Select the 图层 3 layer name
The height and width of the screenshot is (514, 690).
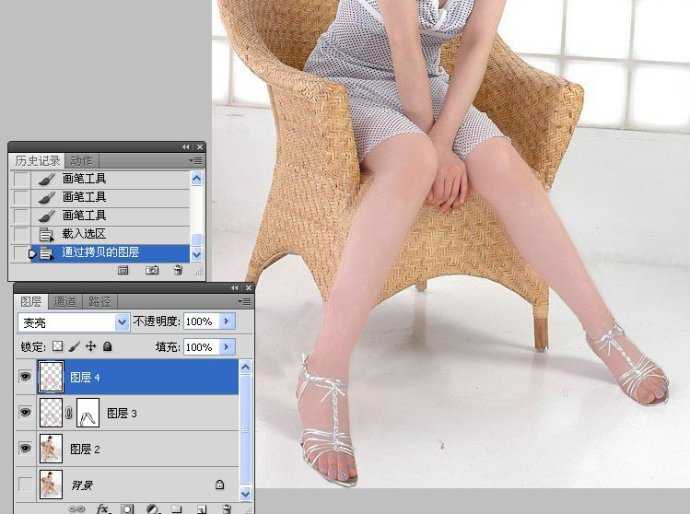pos(122,413)
